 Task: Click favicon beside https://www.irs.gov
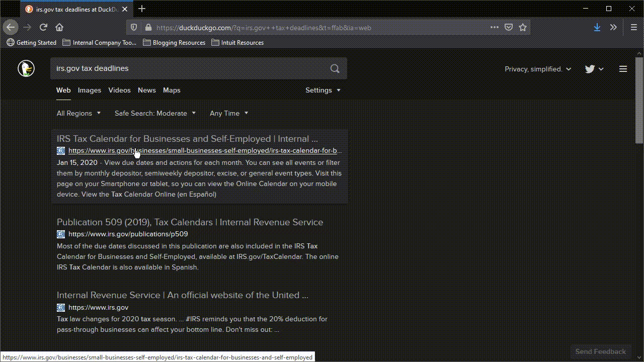61,307
